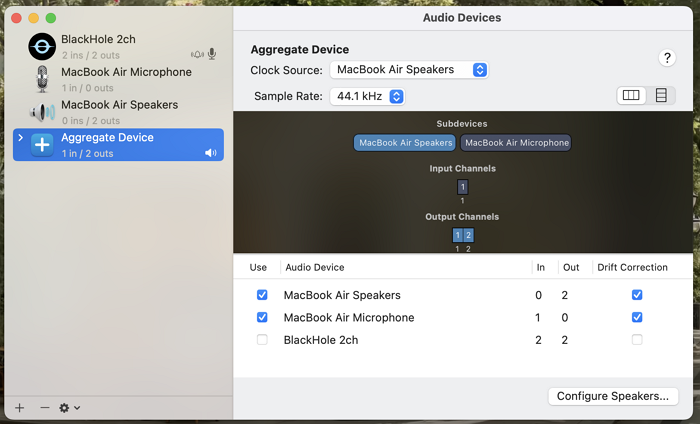Click MacBook Air Microphone table row name

[x=349, y=317]
